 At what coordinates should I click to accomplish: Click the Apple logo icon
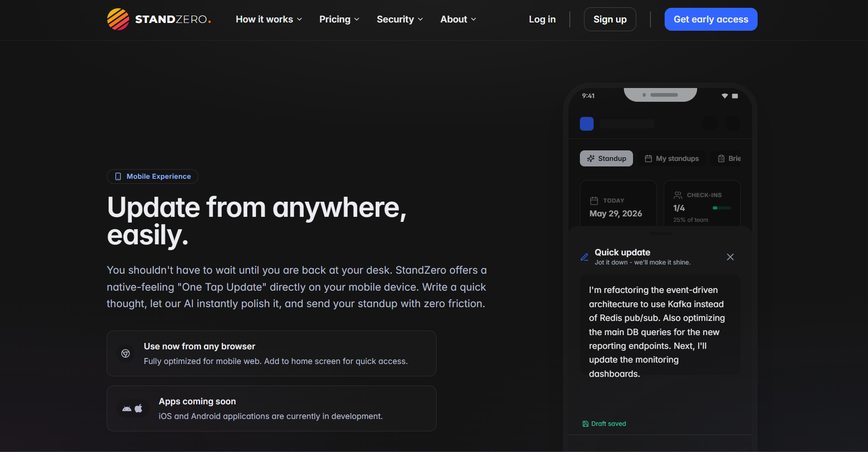pos(138,408)
